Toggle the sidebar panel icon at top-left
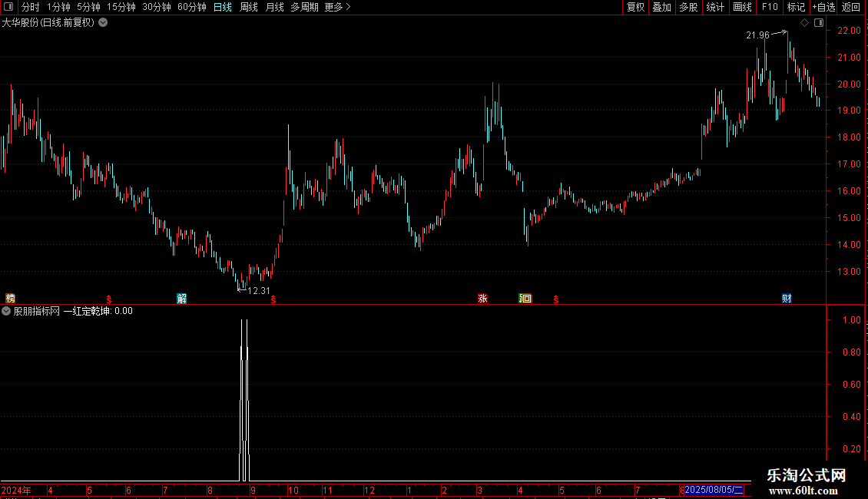This screenshot has width=868, height=499. [x=8, y=7]
